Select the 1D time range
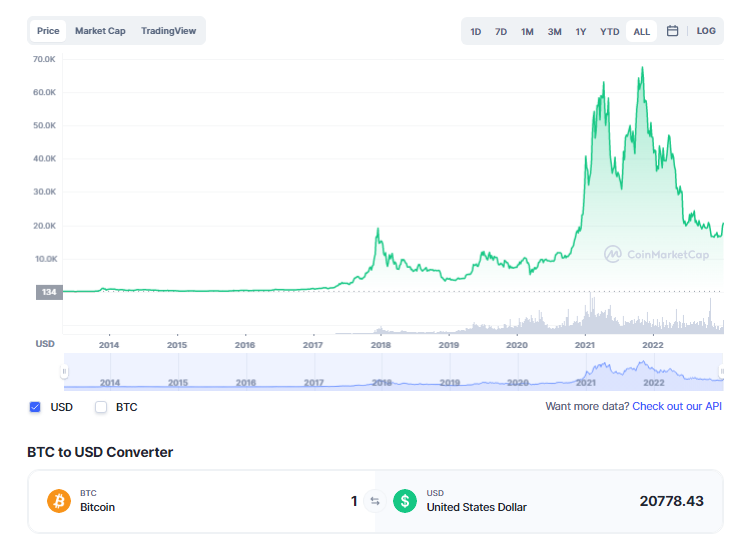The width and height of the screenshot is (744, 547). coord(475,31)
